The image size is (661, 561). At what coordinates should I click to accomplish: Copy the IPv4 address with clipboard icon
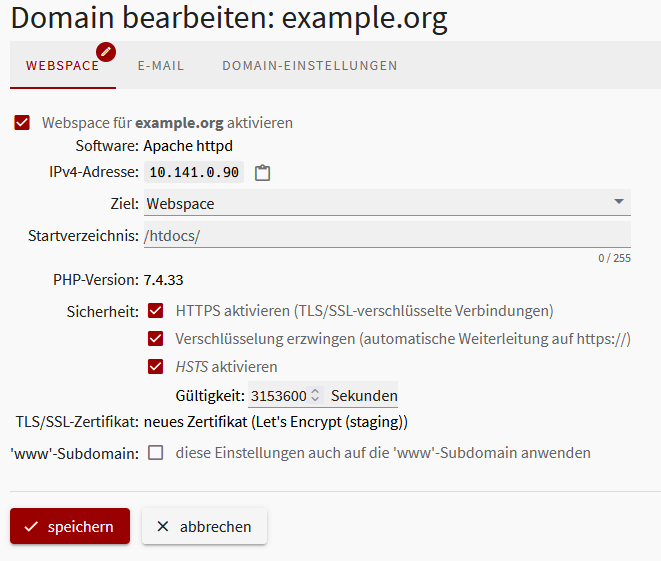click(263, 173)
